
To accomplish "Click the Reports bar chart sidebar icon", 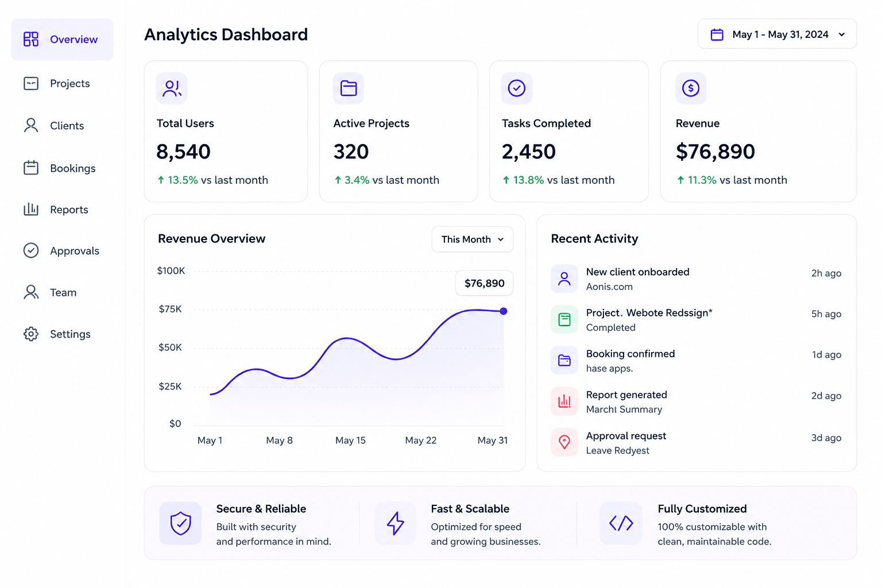I will pos(31,209).
